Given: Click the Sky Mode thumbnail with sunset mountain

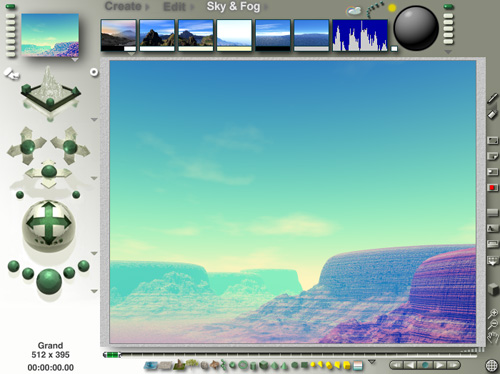Looking at the screenshot, I should [x=119, y=33].
